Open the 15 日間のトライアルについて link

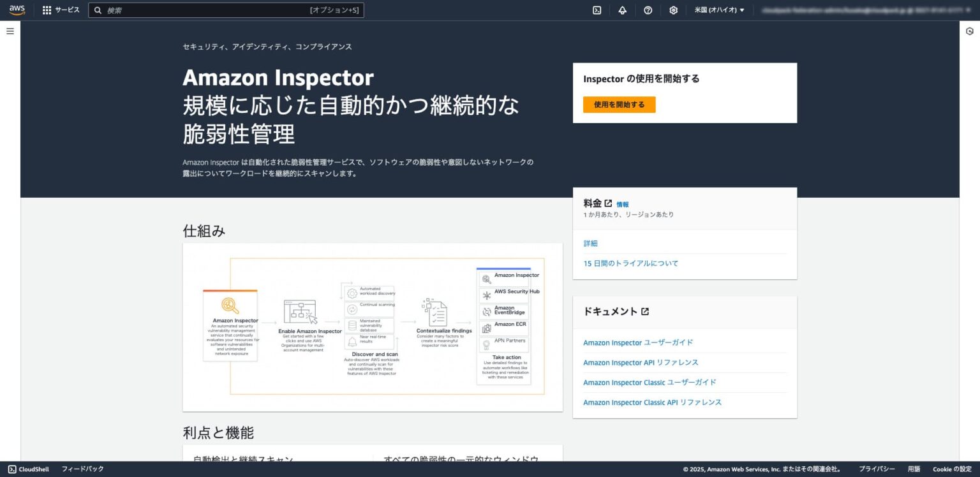(630, 263)
